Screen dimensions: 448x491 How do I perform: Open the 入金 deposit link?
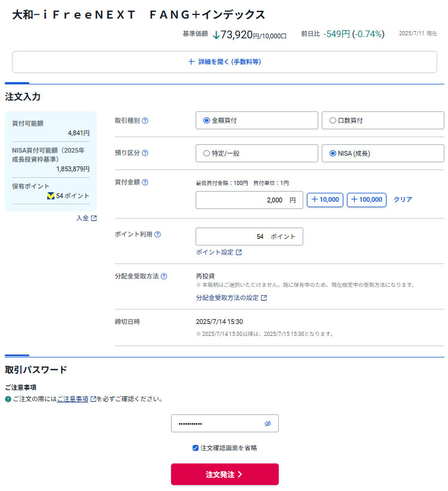(86, 219)
